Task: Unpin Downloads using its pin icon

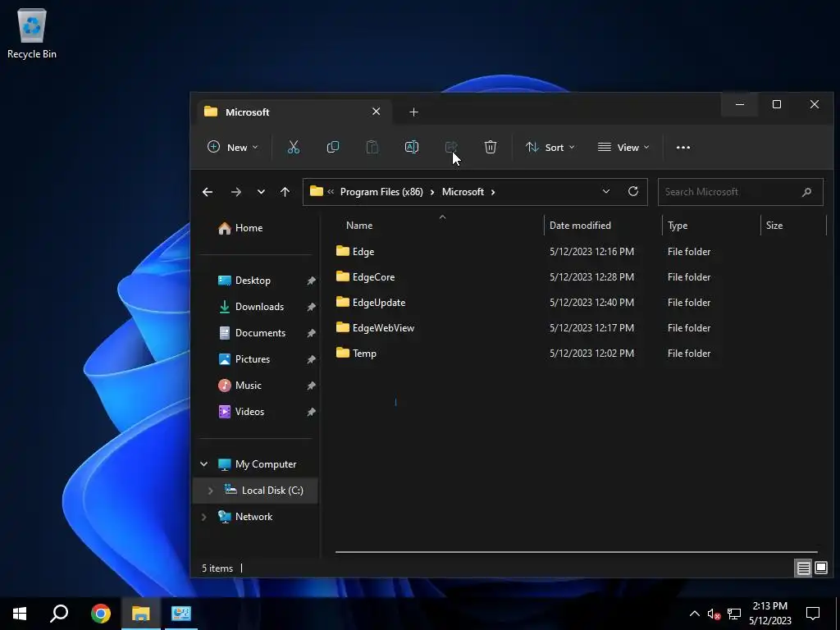Action: (311, 307)
